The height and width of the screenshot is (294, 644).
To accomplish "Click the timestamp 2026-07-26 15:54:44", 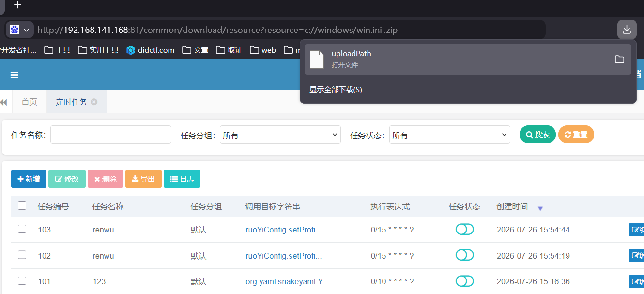I will (x=533, y=230).
